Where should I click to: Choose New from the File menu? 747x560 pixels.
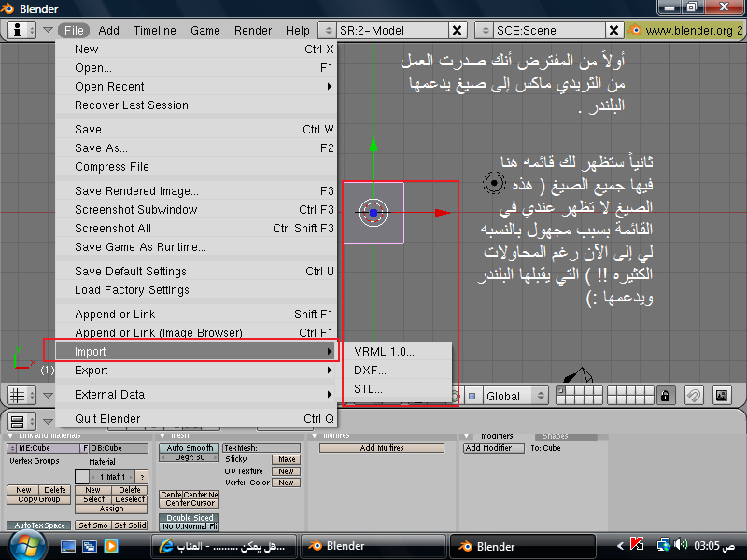tap(197, 49)
